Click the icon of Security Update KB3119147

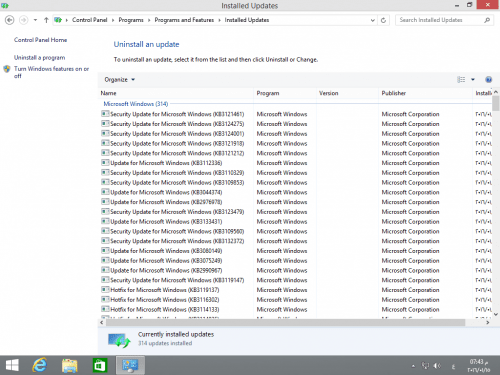105,280
